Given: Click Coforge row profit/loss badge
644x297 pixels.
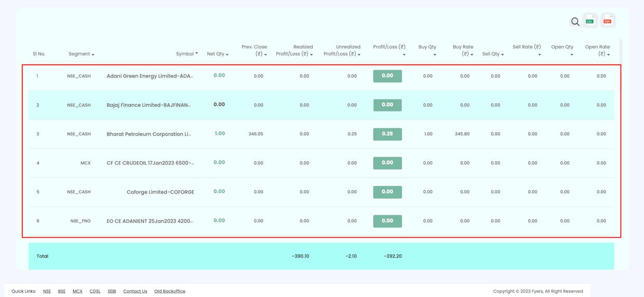Looking at the screenshot, I should (387, 192).
